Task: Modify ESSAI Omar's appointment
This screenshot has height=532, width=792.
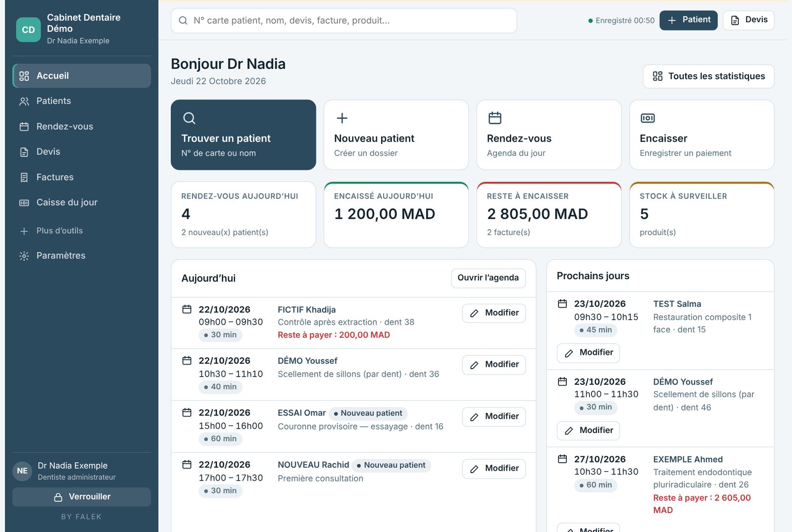Action: click(494, 417)
